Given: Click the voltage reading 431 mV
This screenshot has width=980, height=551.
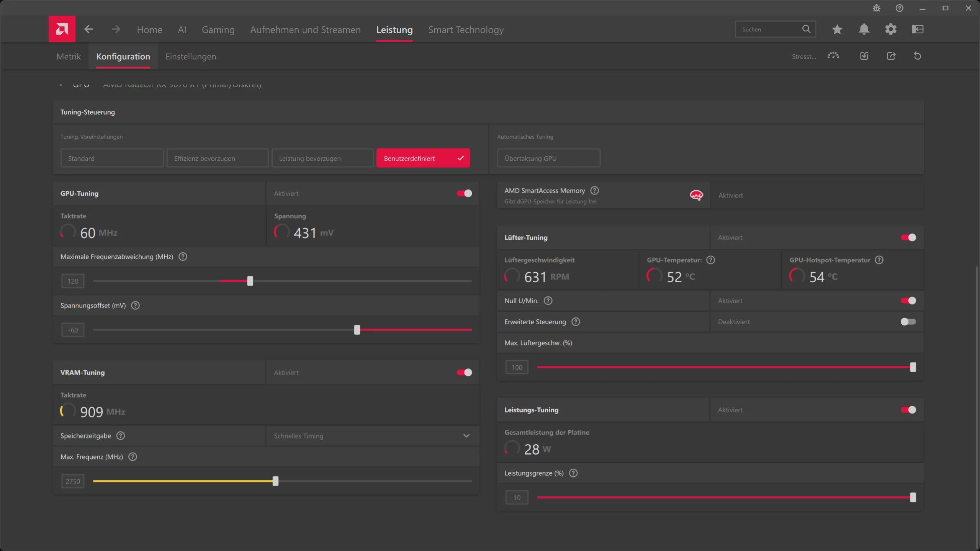Looking at the screenshot, I should pos(314,233).
